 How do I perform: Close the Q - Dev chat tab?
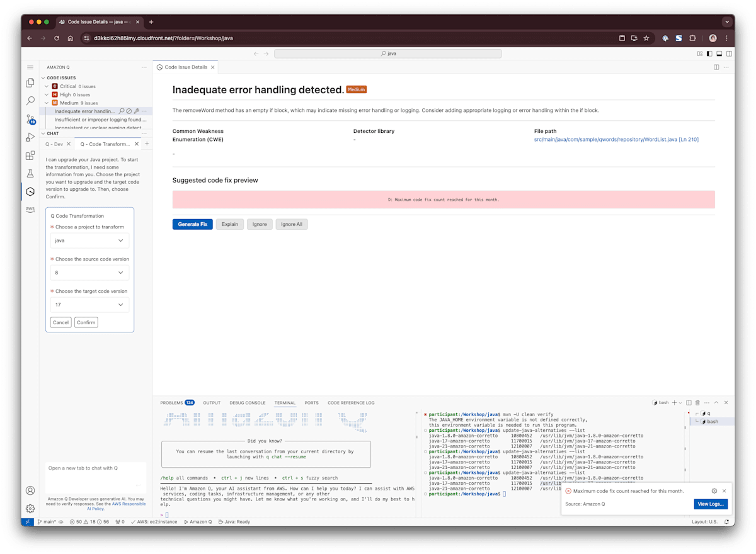69,144
